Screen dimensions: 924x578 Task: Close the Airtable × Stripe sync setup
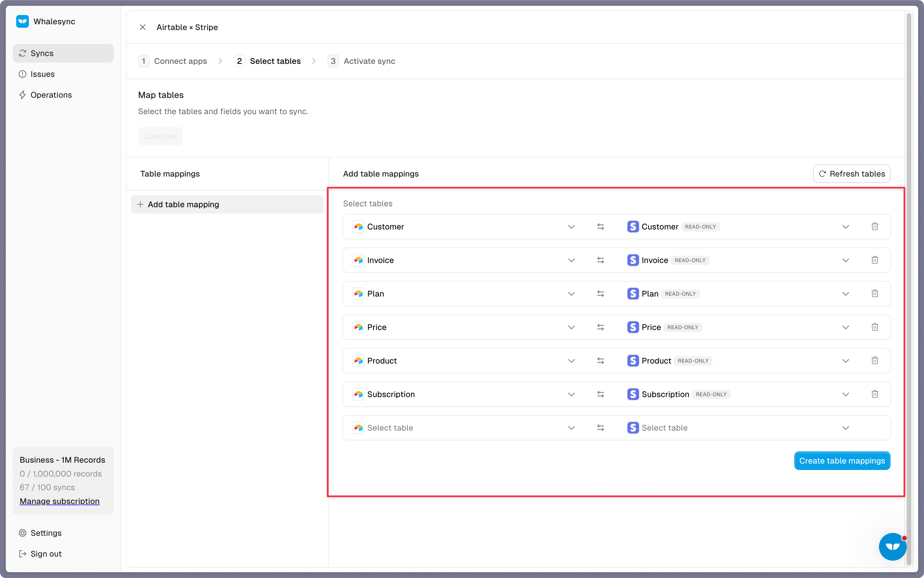[x=142, y=27]
